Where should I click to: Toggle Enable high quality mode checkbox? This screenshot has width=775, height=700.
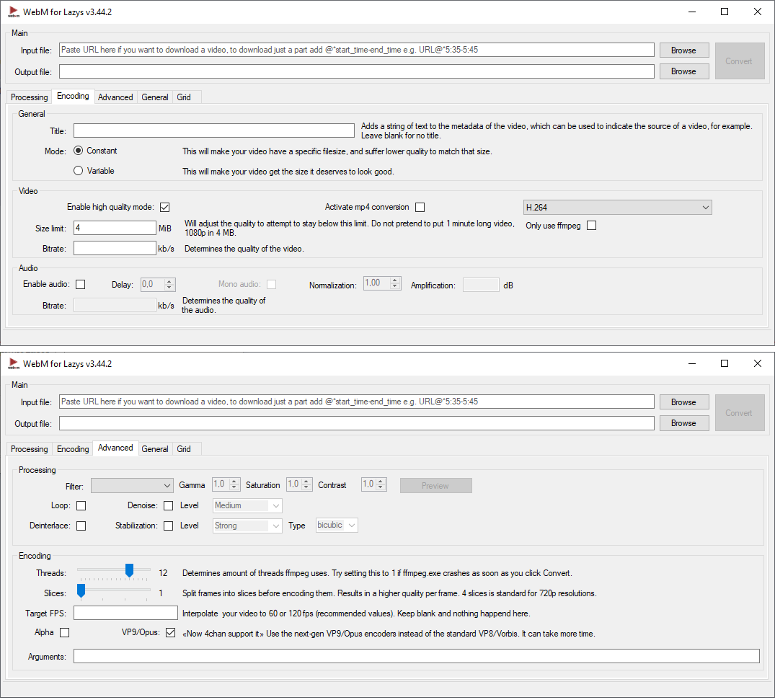pyautogui.click(x=164, y=207)
